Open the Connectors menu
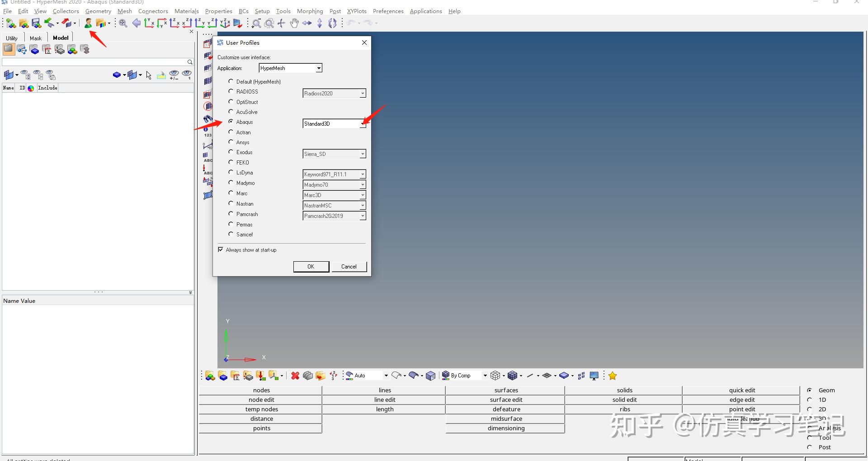The image size is (868, 461). click(x=153, y=11)
